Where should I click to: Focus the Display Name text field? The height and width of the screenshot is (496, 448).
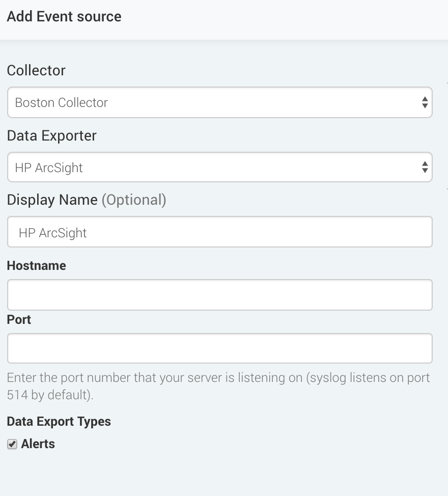point(220,232)
